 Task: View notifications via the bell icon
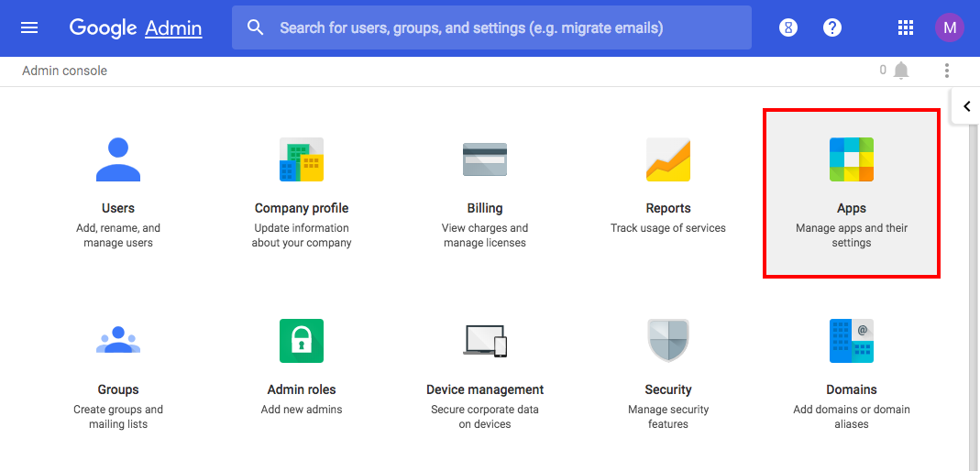[x=900, y=71]
